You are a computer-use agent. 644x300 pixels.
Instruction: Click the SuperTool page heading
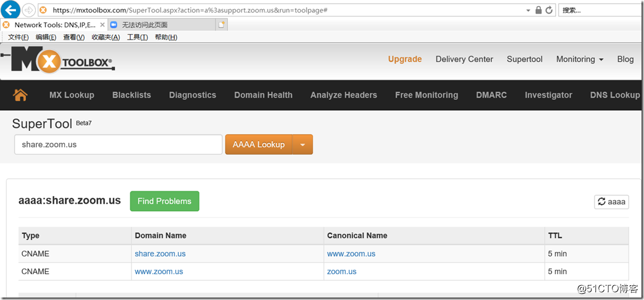coord(43,123)
